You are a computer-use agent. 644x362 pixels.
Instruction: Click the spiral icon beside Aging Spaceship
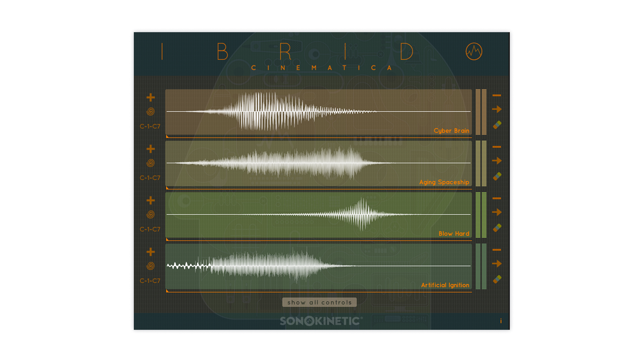[x=151, y=163]
